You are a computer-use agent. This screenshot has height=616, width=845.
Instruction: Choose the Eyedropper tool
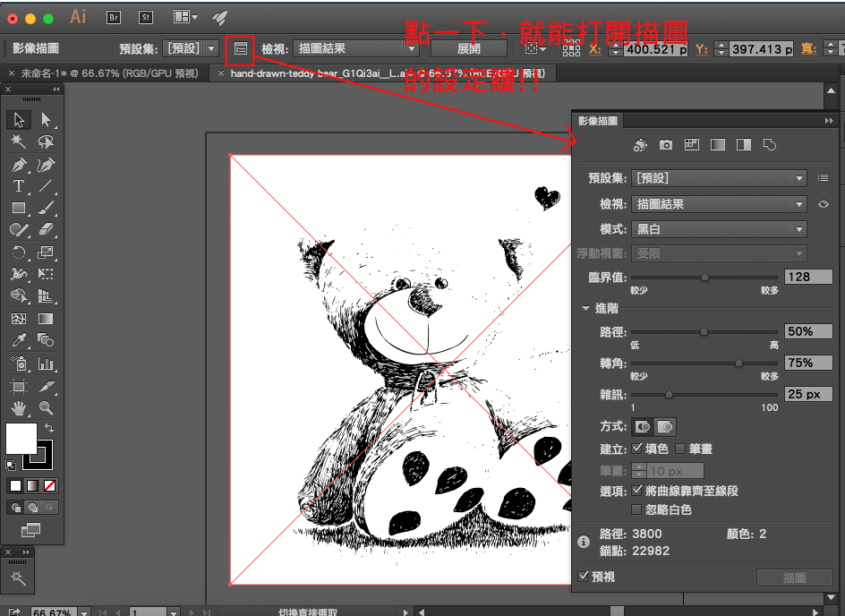tap(18, 340)
